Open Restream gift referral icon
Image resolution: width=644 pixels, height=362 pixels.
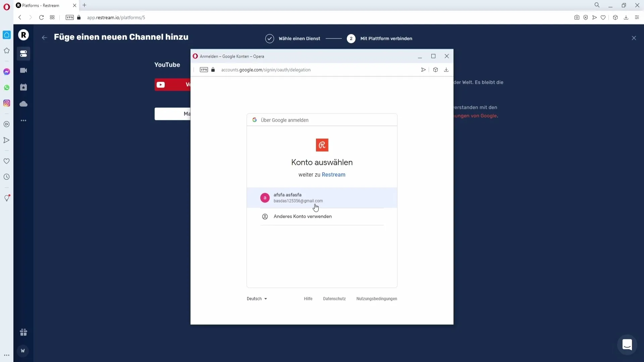tap(23, 332)
